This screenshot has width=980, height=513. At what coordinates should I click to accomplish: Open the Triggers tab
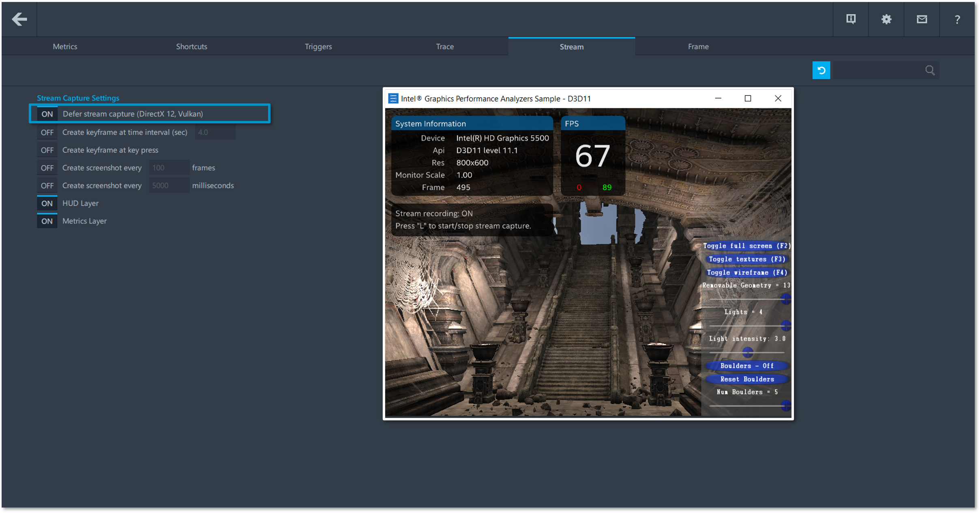coord(318,47)
